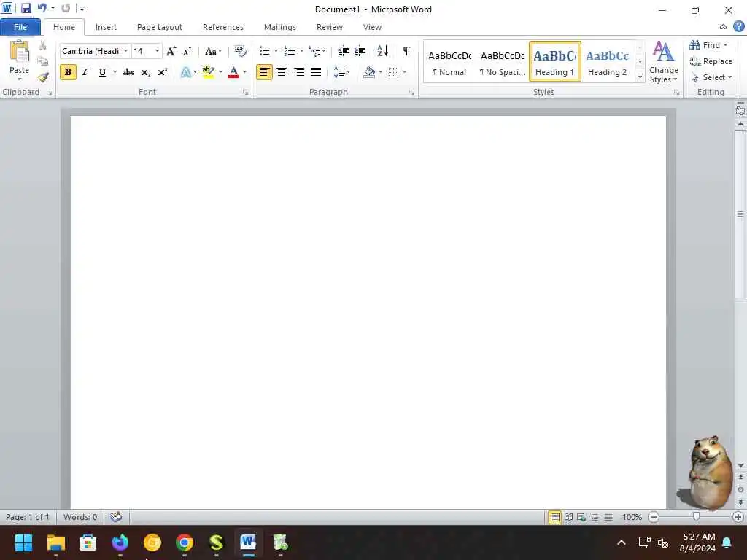Click the Grow Font icon
Viewport: 747px width, 560px height.
(x=171, y=52)
